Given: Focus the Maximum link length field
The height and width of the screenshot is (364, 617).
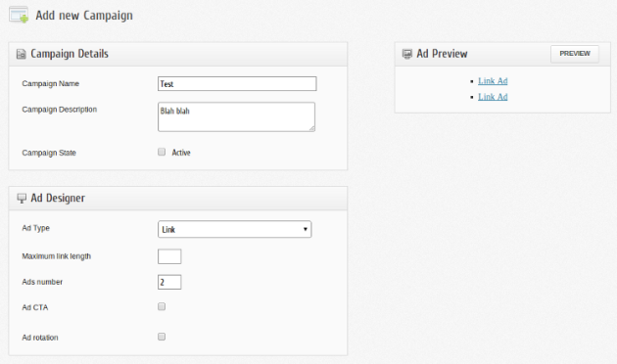Looking at the screenshot, I should point(169,256).
